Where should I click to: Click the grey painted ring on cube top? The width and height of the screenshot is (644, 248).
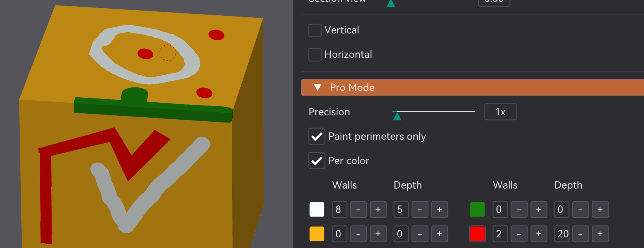coord(192,63)
